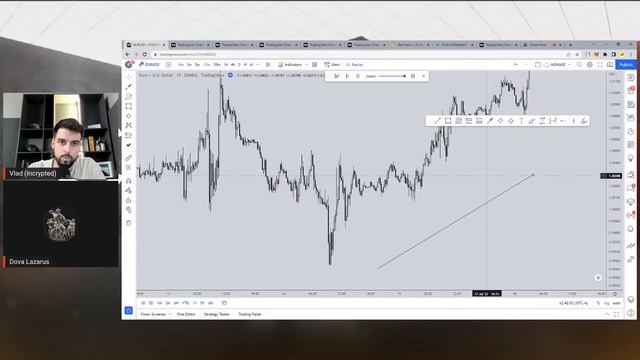Screen dimensions: 640x360
Task: Open ideas lightbulb in right sidebar
Action: (631, 158)
